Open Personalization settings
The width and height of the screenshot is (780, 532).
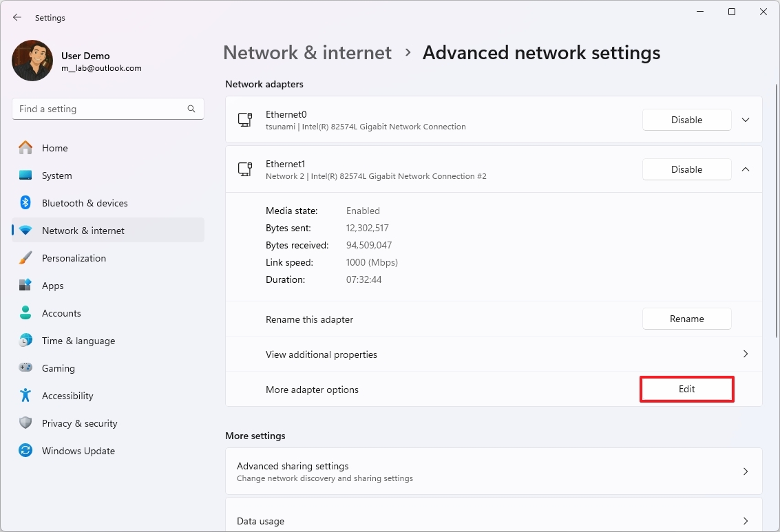tap(74, 258)
